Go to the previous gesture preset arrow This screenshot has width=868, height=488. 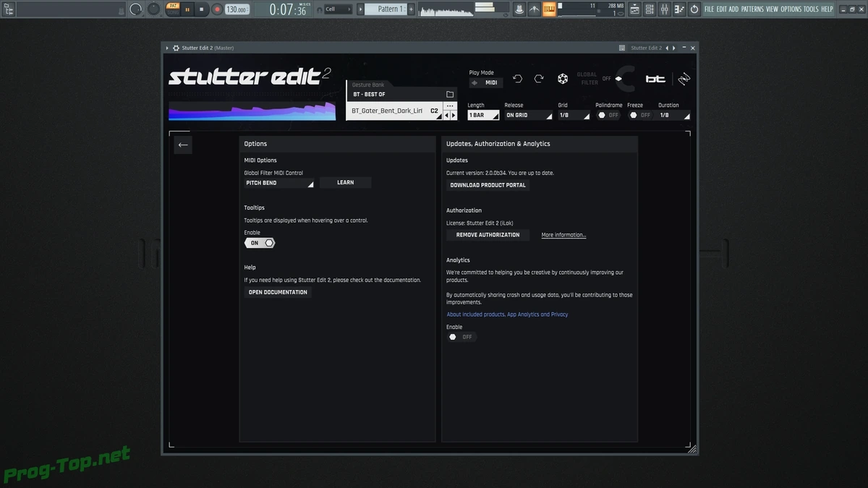tap(446, 115)
